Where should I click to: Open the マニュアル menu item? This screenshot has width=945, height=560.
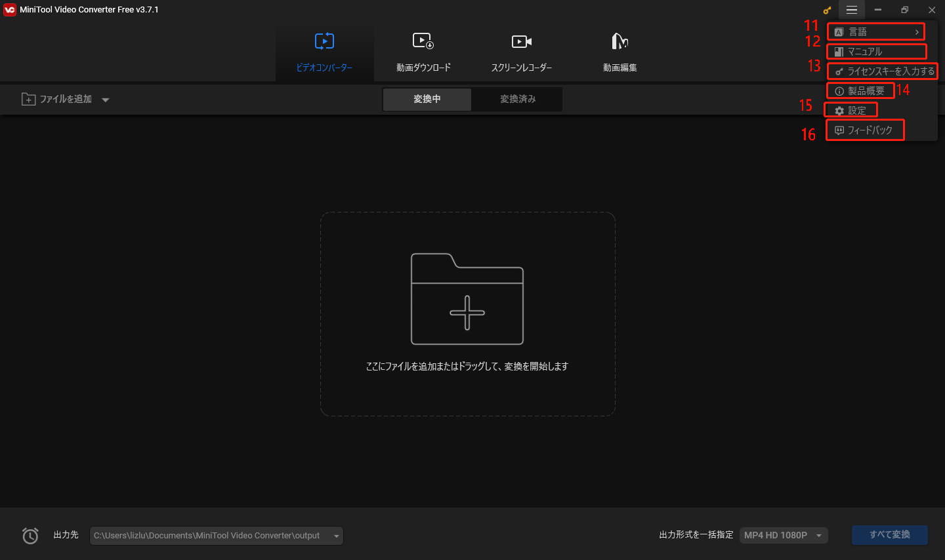click(877, 51)
